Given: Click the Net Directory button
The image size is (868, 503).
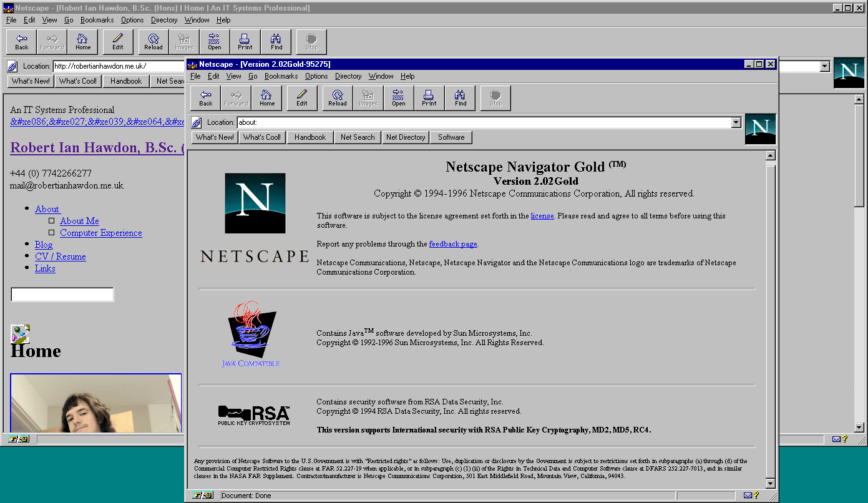Looking at the screenshot, I should (x=406, y=137).
